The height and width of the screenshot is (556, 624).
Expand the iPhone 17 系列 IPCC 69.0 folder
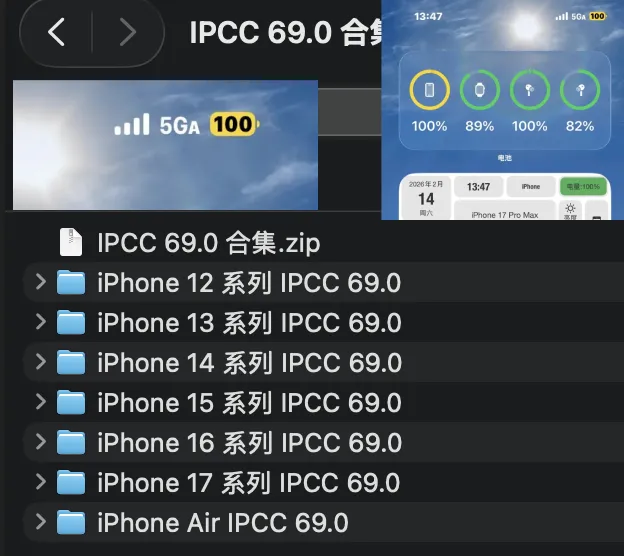tap(41, 482)
